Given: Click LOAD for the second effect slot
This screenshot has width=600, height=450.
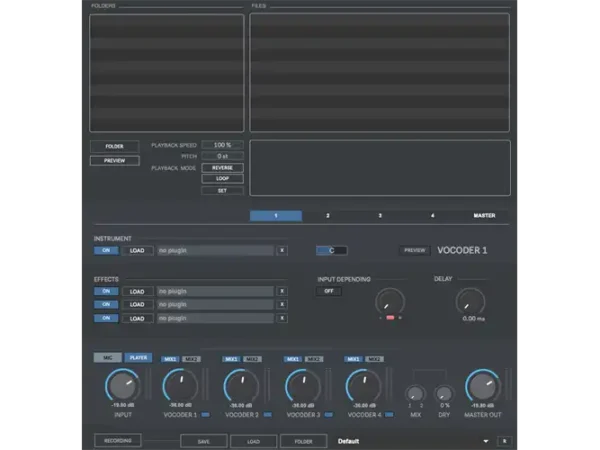Looking at the screenshot, I should [137, 305].
